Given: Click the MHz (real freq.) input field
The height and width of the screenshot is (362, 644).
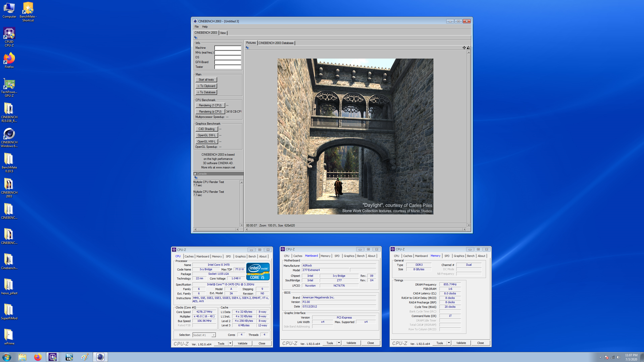Looking at the screenshot, I should [228, 53].
